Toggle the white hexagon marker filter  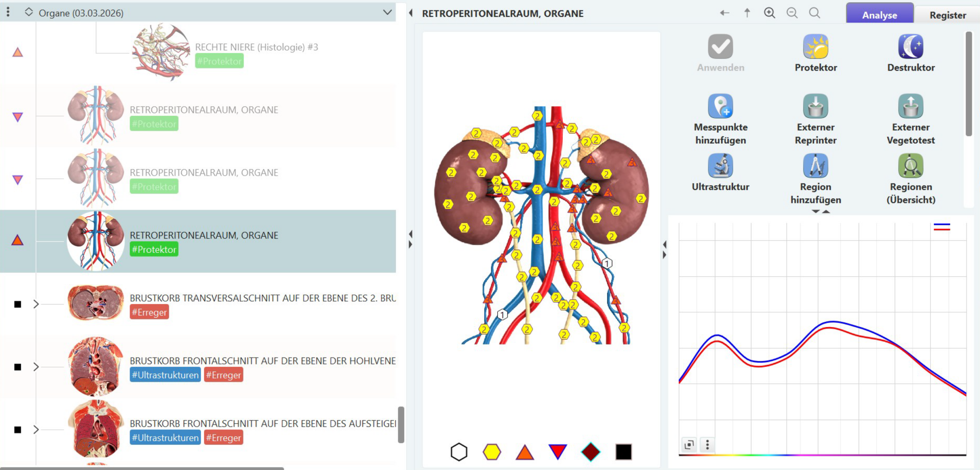click(x=459, y=452)
